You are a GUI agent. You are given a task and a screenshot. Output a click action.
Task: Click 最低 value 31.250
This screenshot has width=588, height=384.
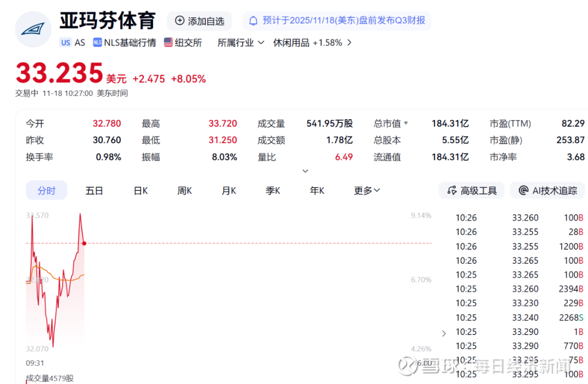point(223,140)
